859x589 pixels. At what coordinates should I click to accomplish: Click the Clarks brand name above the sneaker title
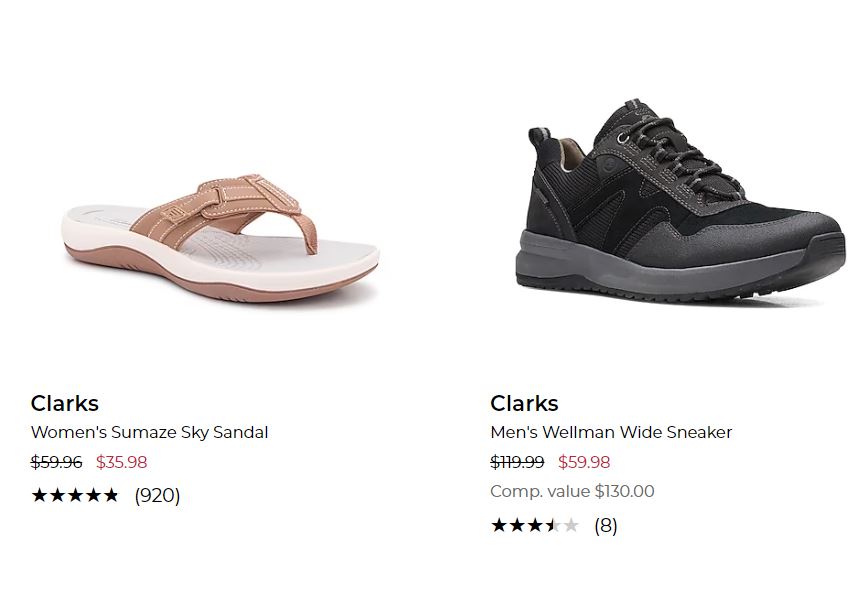[x=524, y=404]
